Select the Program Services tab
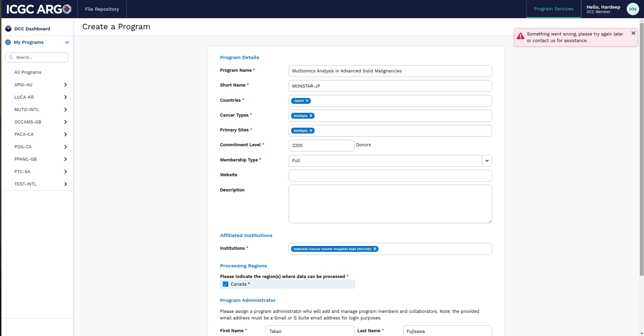644x336 pixels. point(554,9)
